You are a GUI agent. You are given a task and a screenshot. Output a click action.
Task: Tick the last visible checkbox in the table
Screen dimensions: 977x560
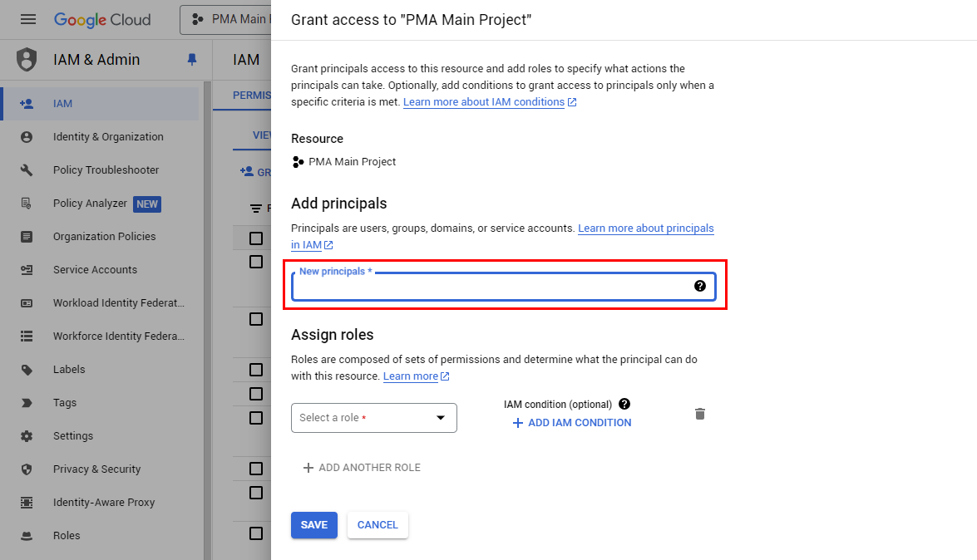(256, 533)
